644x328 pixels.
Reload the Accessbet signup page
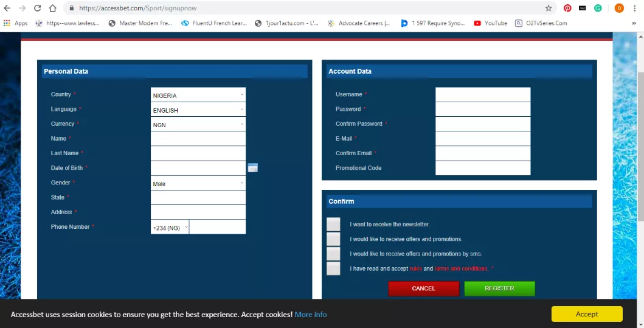(x=37, y=9)
